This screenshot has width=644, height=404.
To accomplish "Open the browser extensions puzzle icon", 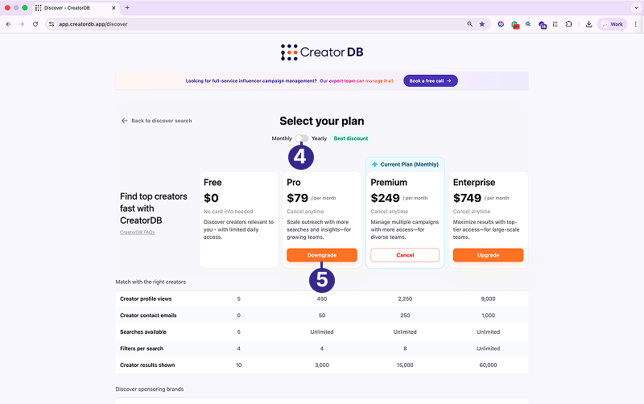I will tap(569, 24).
